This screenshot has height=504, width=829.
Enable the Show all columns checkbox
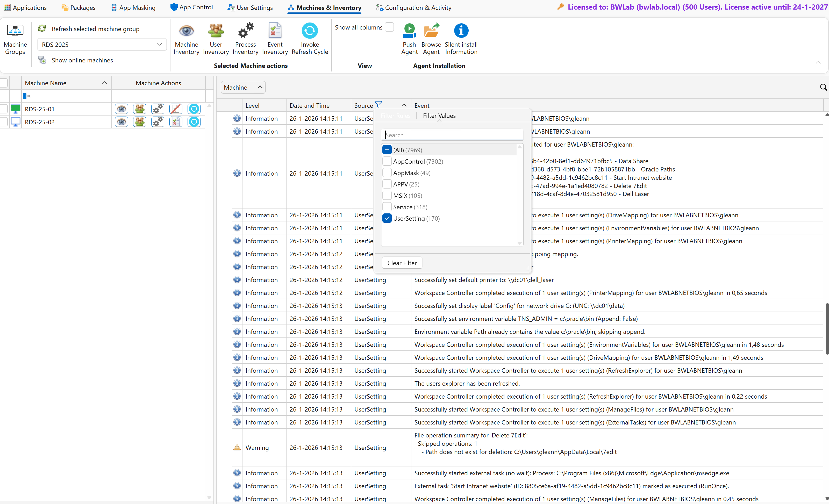click(x=389, y=27)
